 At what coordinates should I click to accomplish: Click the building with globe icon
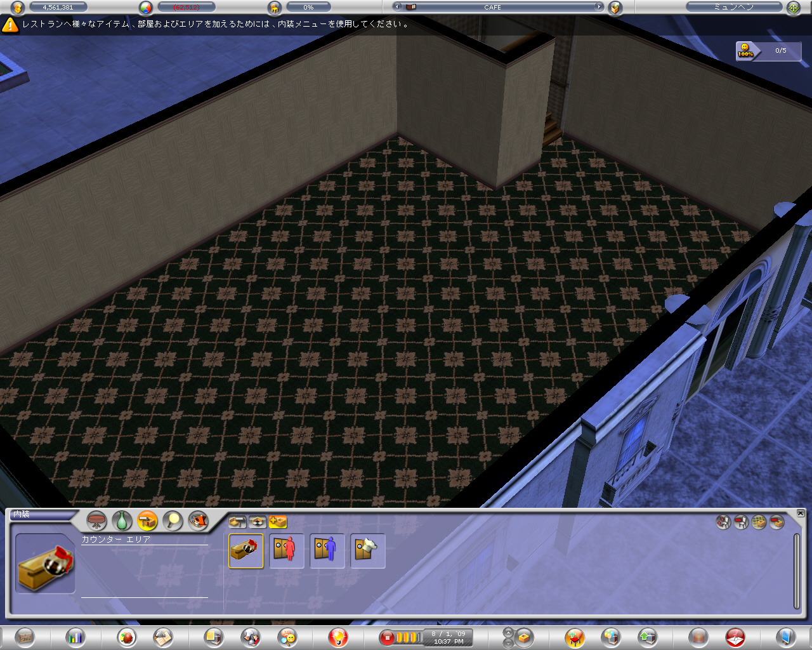click(611, 637)
